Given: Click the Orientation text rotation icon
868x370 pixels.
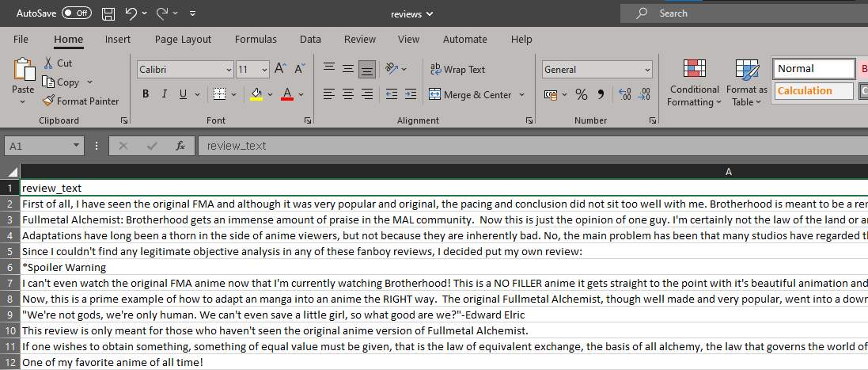Looking at the screenshot, I should click(x=392, y=69).
